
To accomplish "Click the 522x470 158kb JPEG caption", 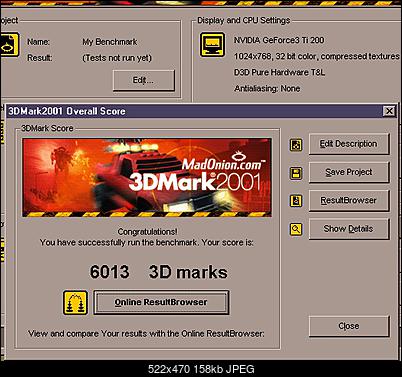I will click(201, 369).
